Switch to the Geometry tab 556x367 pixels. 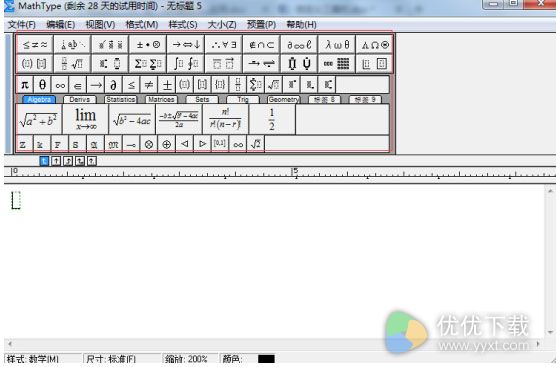tap(284, 100)
